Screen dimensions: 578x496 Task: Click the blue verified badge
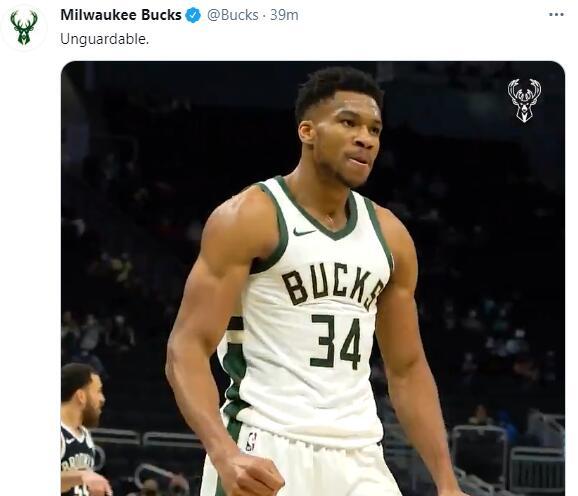pos(193,15)
